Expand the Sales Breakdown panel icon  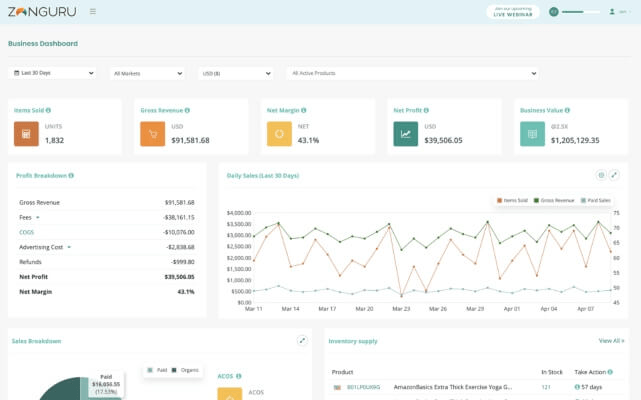302,340
